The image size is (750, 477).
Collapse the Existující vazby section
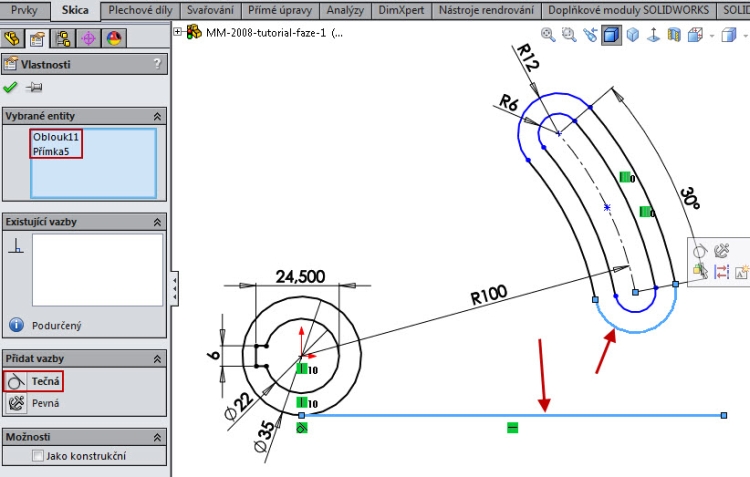point(157,222)
